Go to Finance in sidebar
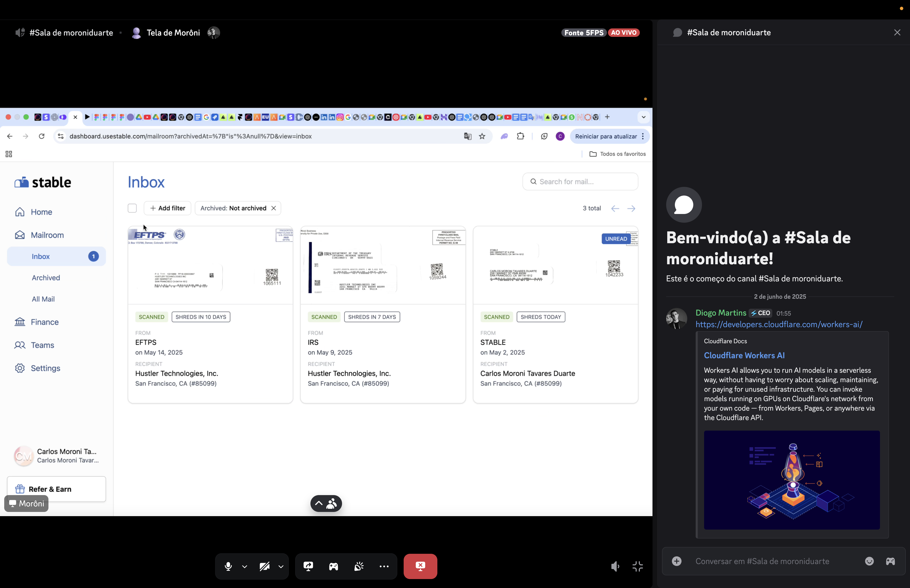 (45, 322)
